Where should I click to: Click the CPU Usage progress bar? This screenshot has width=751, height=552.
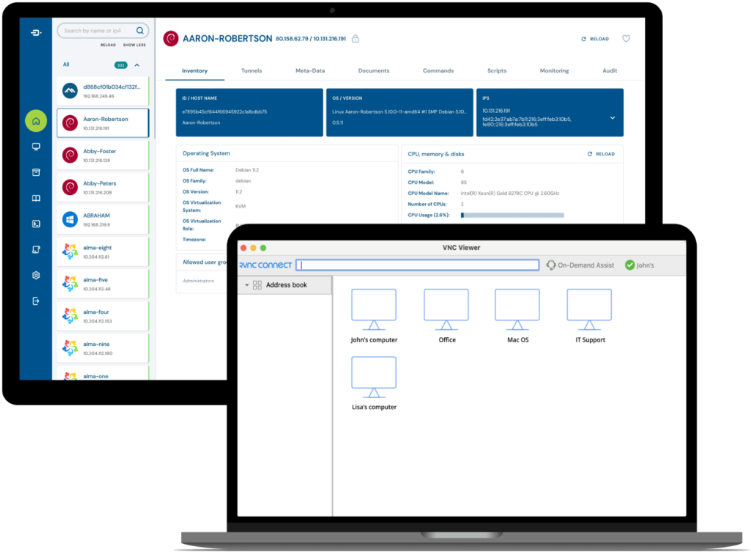tap(512, 215)
